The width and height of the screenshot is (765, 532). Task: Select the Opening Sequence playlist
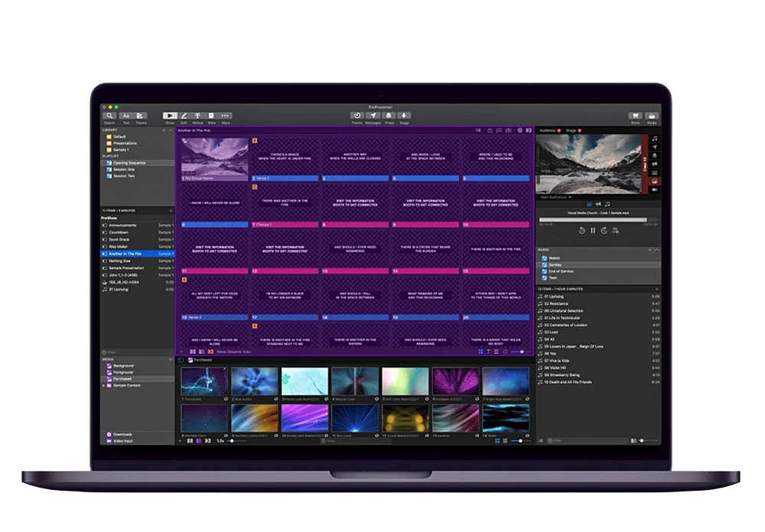click(137, 163)
